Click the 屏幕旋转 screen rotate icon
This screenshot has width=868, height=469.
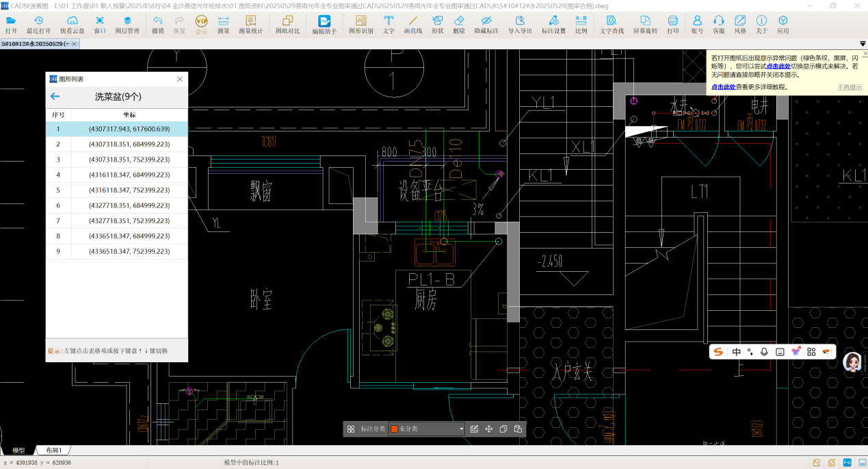(645, 25)
